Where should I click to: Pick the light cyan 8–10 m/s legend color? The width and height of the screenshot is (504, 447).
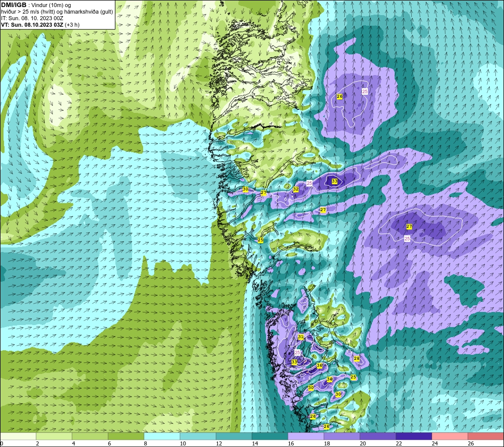[162, 436]
